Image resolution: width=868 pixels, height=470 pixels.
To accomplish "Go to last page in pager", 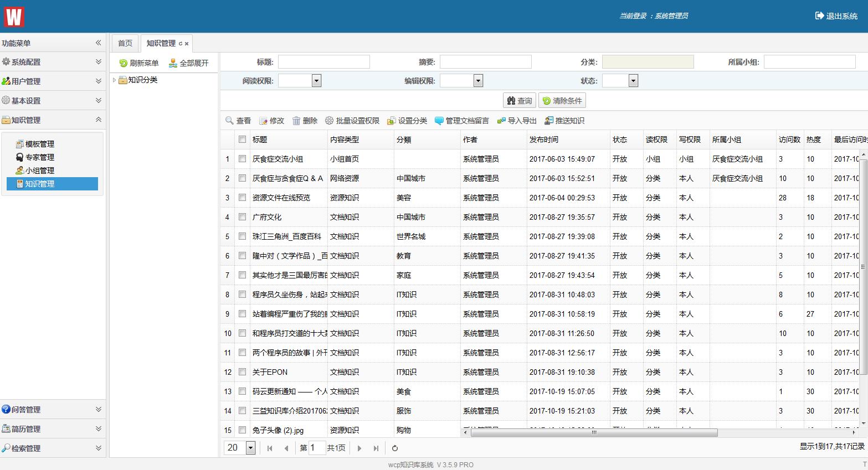I will pyautogui.click(x=376, y=448).
